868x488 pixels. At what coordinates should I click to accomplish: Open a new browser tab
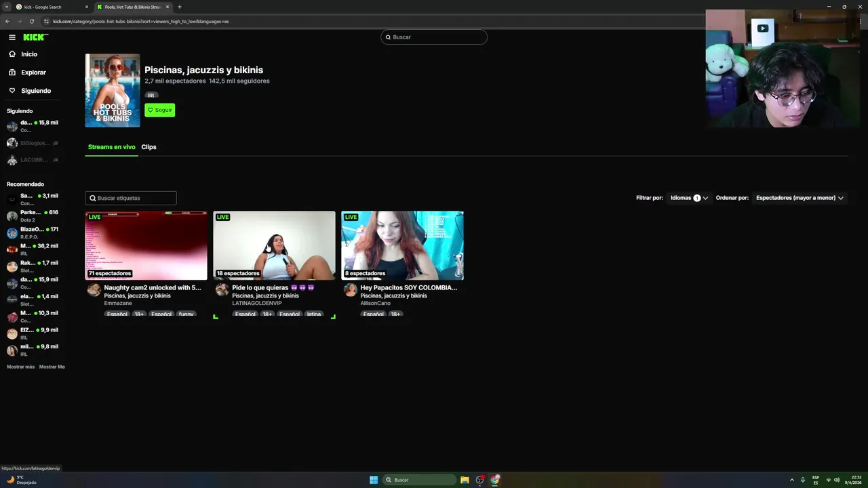click(x=179, y=7)
